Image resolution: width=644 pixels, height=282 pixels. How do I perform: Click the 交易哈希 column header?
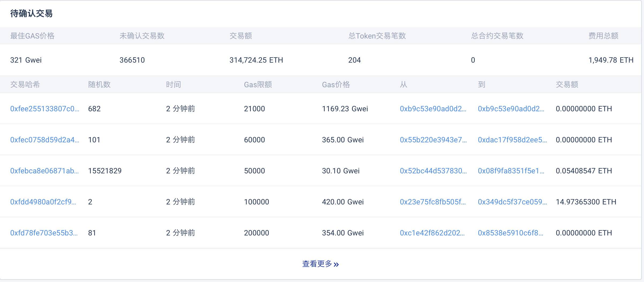click(25, 85)
